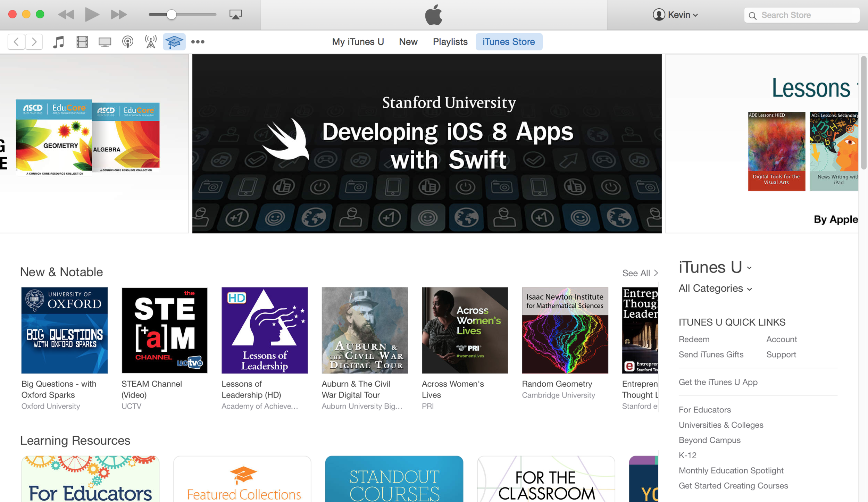The width and height of the screenshot is (868, 502).
Task: Click the green zoom window button
Action: click(x=40, y=14)
